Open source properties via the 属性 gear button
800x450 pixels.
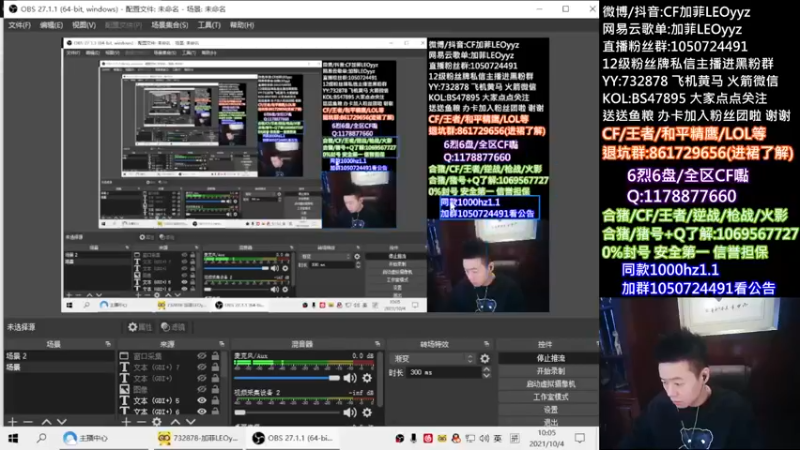pos(140,327)
